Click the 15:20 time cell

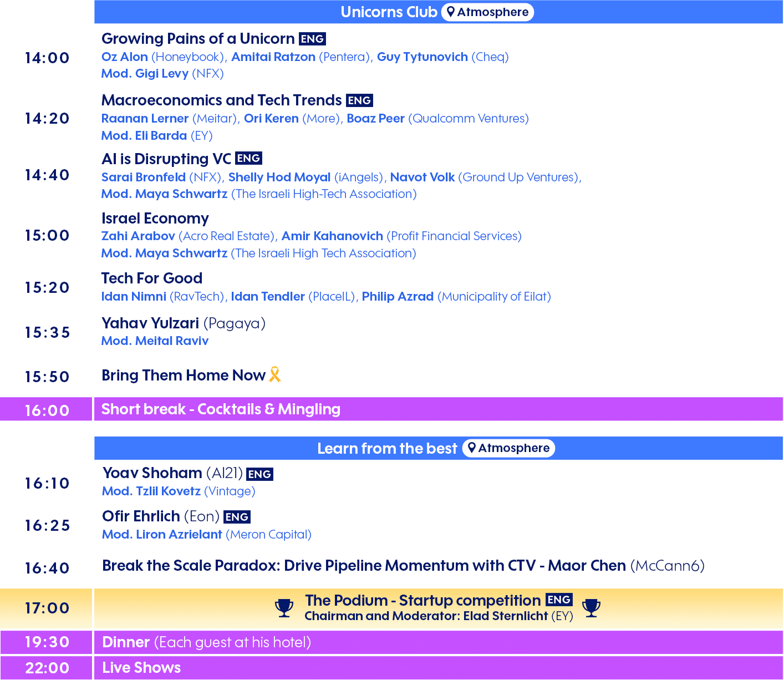[47, 287]
